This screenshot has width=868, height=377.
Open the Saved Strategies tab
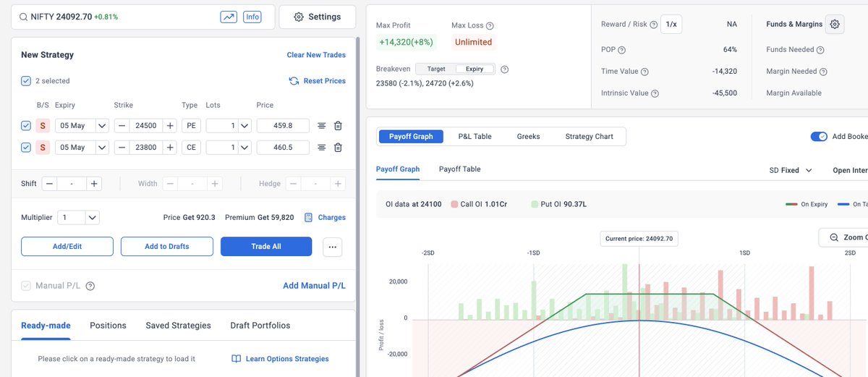click(178, 326)
